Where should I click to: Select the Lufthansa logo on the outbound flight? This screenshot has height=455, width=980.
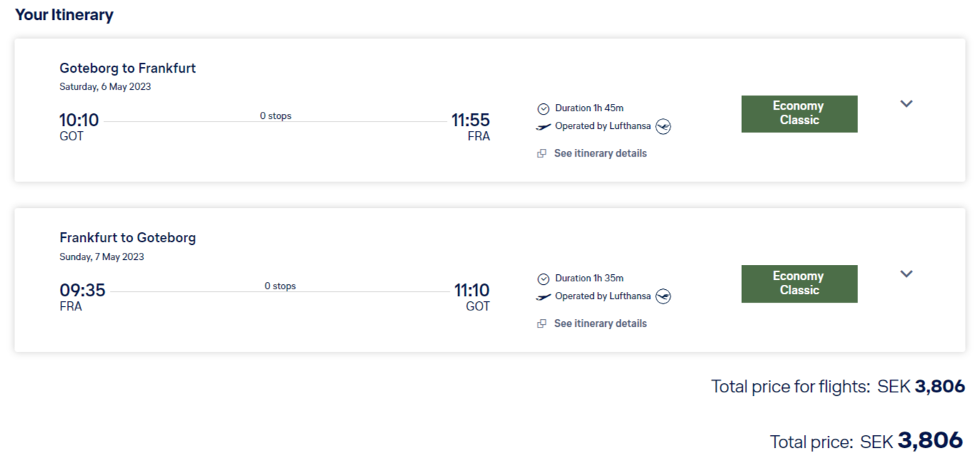click(663, 126)
